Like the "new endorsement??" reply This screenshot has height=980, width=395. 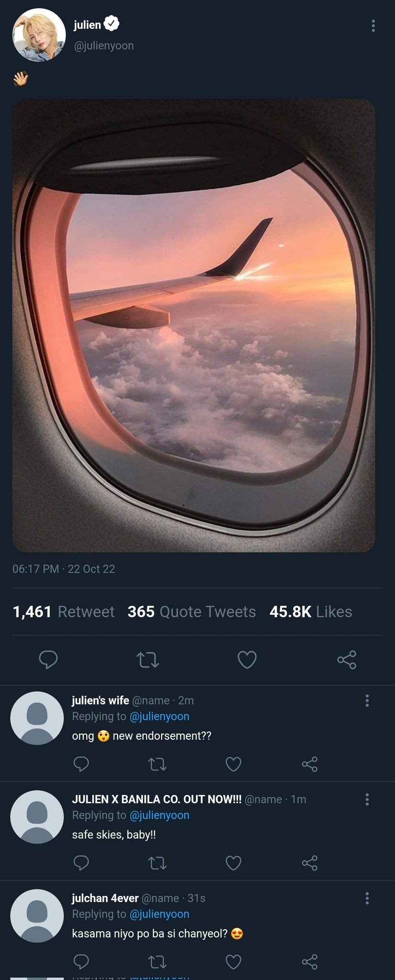(233, 764)
